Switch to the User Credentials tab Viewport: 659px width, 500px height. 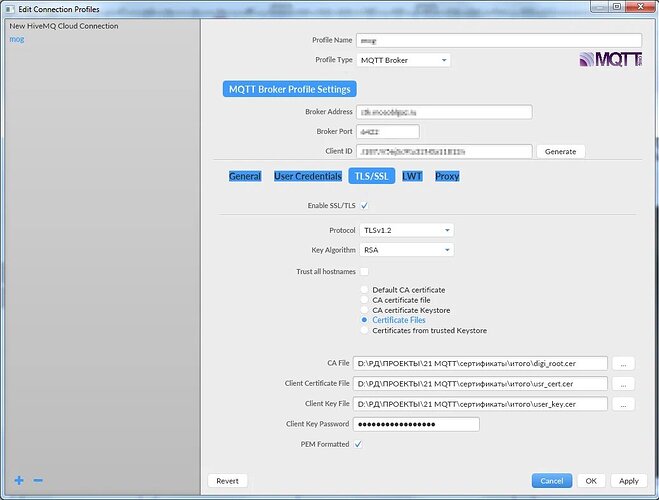pos(307,176)
